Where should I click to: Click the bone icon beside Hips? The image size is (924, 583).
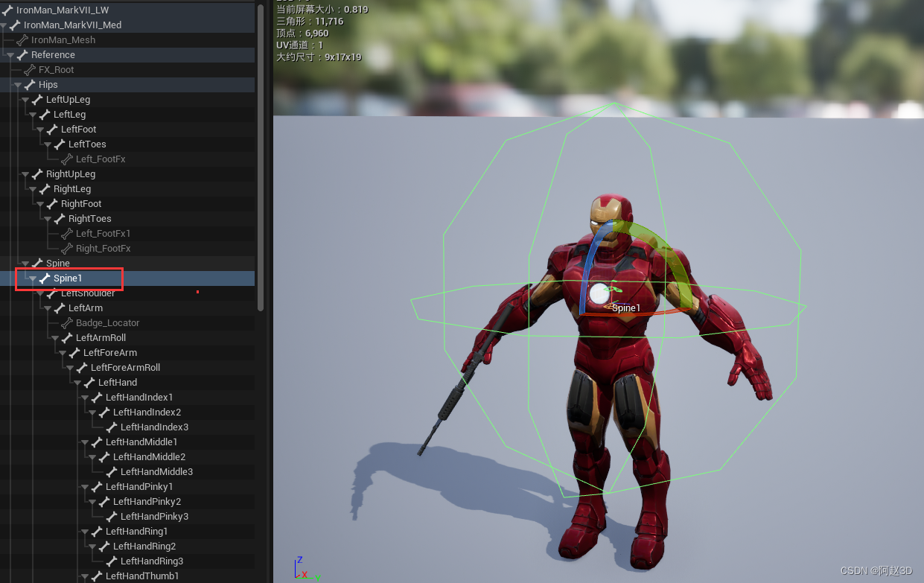click(x=30, y=85)
